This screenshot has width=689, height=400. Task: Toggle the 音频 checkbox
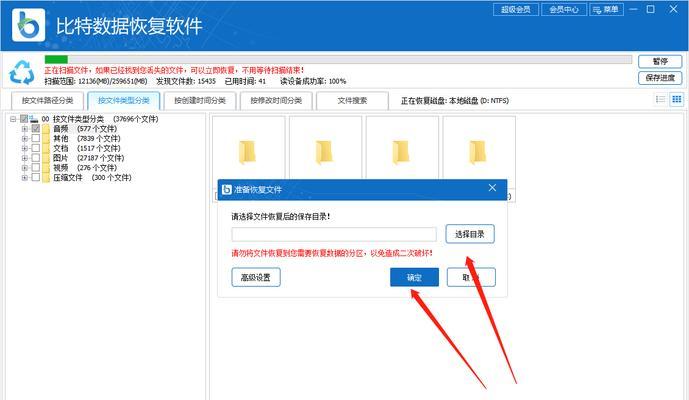(36, 128)
